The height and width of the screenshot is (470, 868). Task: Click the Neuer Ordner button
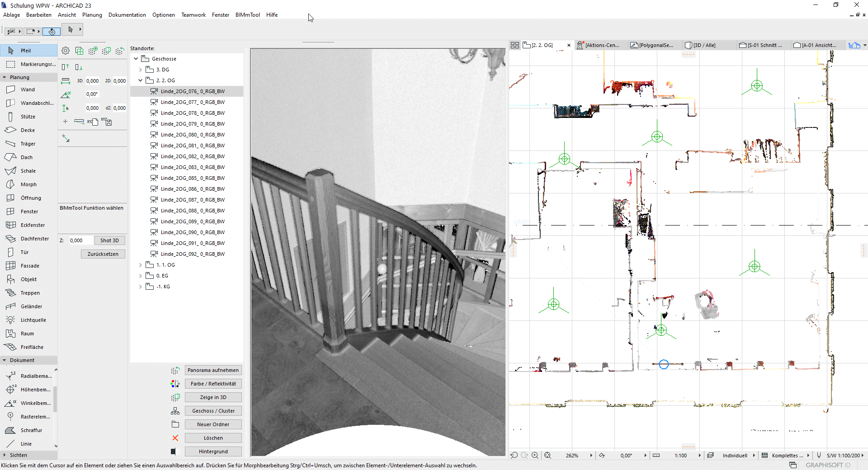pos(213,424)
